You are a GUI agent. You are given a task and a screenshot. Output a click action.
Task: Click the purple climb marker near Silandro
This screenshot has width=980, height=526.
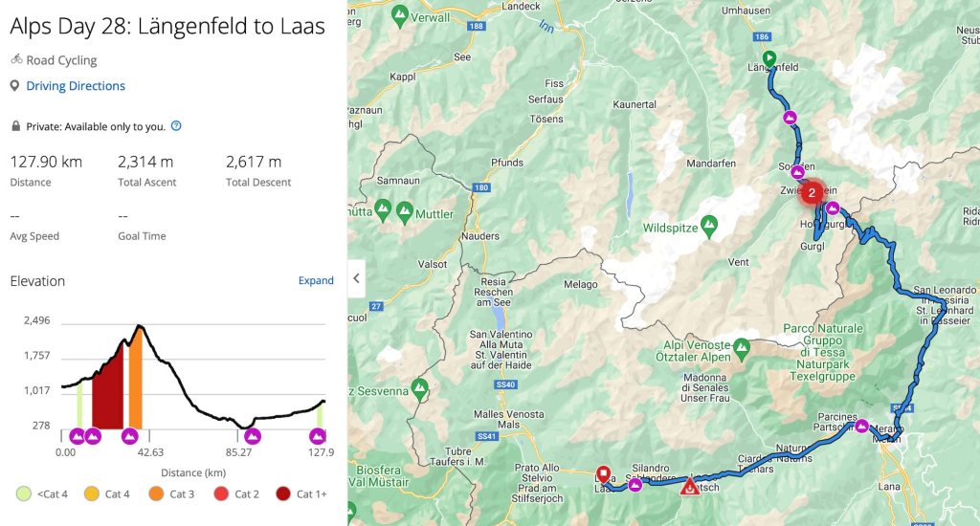pos(635,485)
